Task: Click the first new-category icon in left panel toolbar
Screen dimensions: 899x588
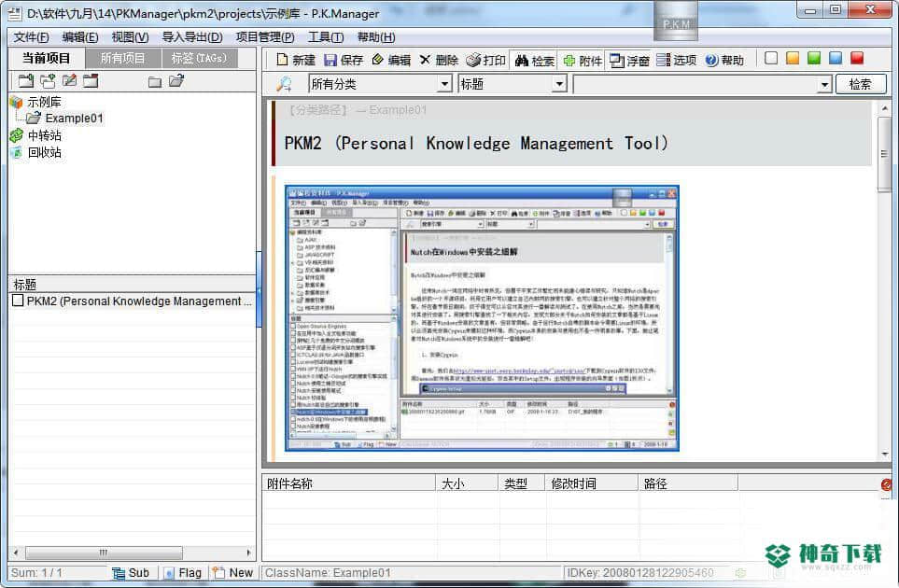Action: click(x=26, y=81)
